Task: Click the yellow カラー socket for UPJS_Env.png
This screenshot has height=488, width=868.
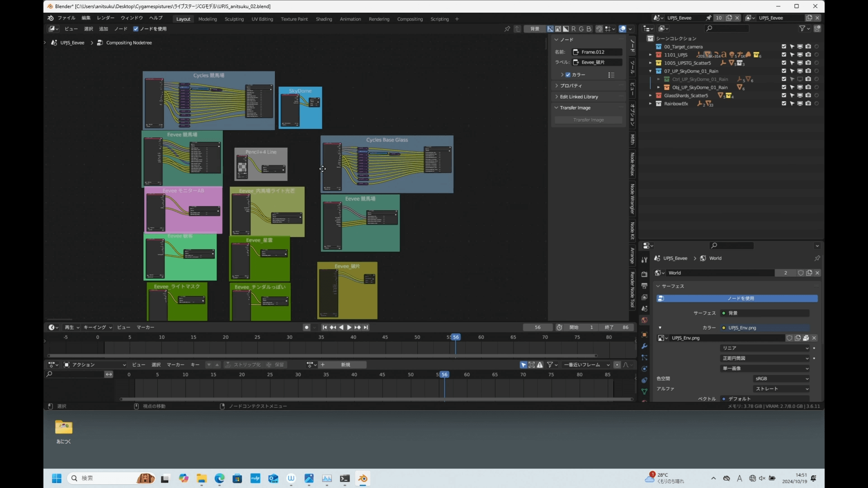Action: [724, 328]
